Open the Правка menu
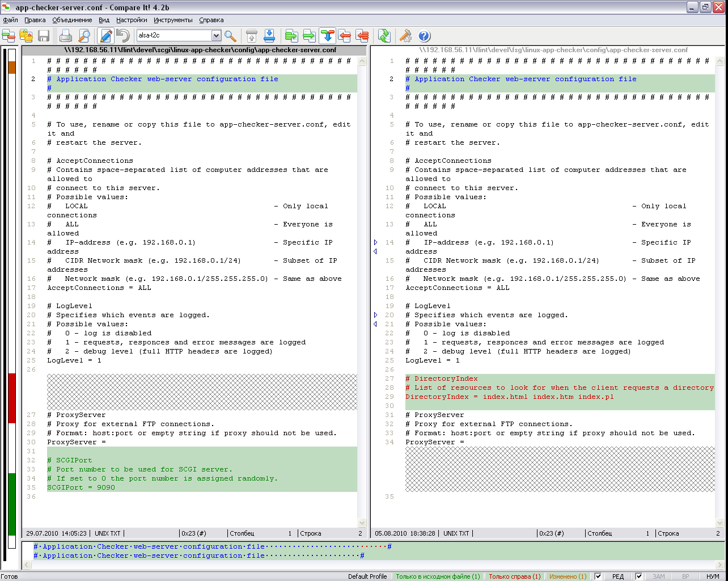Image resolution: width=728 pixels, height=581 pixels. [35, 20]
